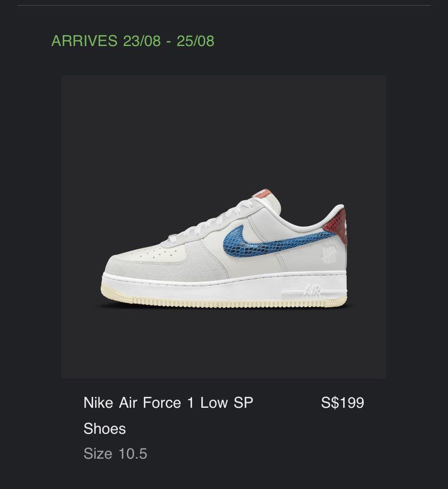Open the Nike Air Force 1 Low SP title
This screenshot has height=489, width=448.
coord(168,402)
